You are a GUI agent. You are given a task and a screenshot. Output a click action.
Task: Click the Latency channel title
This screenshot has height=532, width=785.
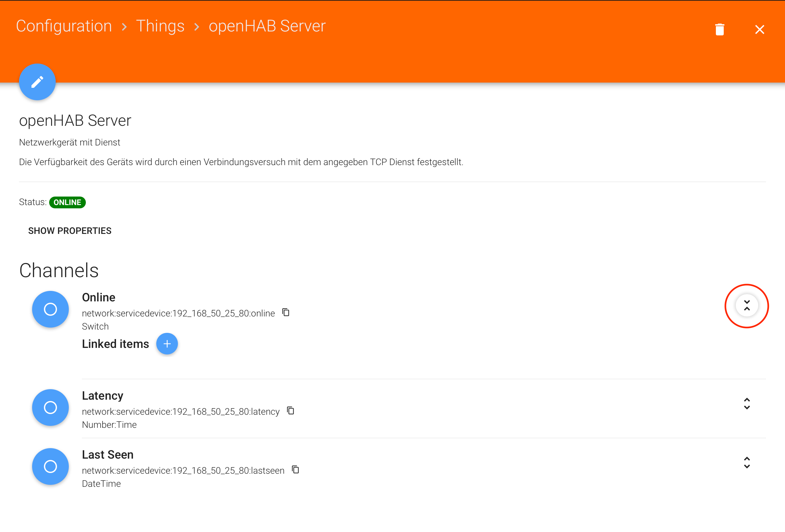click(x=102, y=395)
